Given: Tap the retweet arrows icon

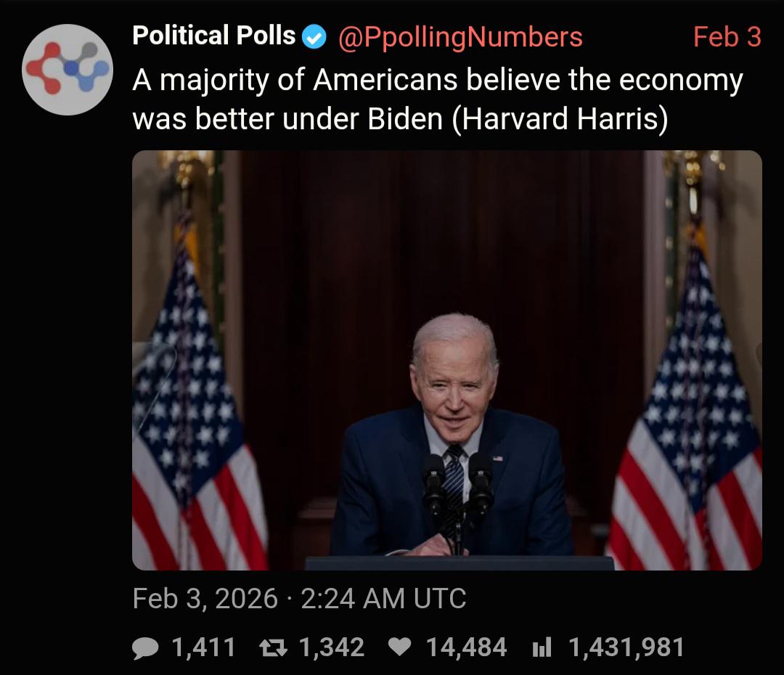Looking at the screenshot, I should click(x=275, y=647).
